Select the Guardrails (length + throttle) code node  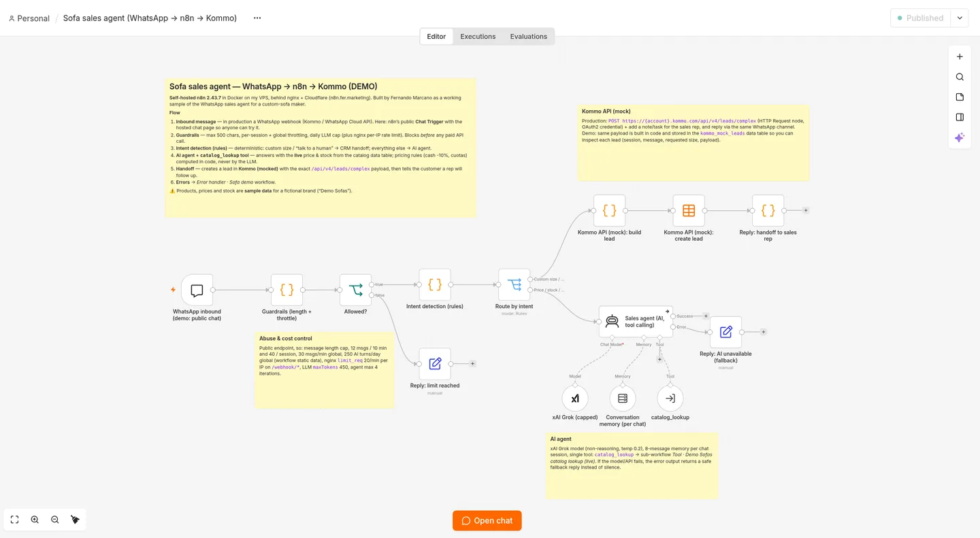(x=287, y=290)
